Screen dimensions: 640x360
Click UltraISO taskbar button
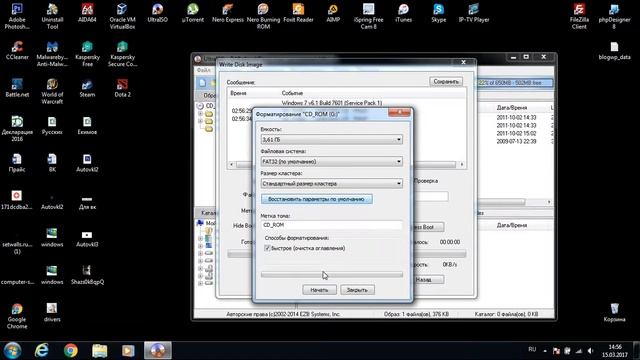(158, 351)
